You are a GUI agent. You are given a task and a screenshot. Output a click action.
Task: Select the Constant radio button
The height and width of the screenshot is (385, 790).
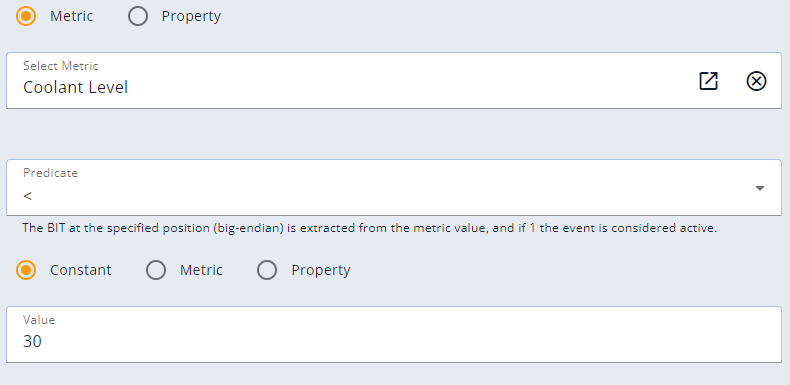point(26,270)
